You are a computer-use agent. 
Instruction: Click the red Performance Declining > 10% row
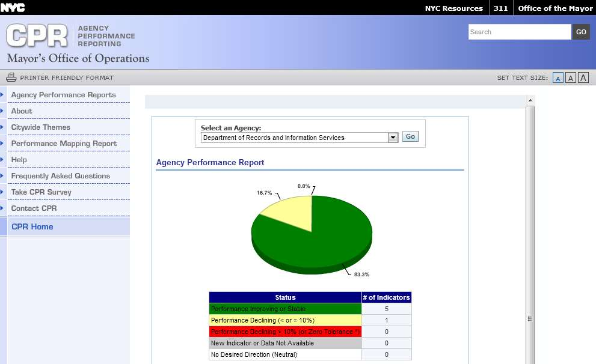pyautogui.click(x=285, y=332)
